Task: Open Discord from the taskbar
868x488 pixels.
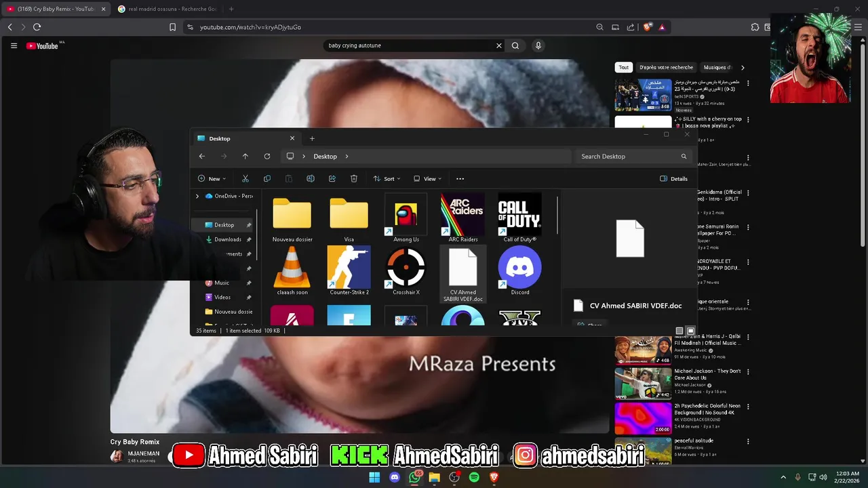Action: 395,477
